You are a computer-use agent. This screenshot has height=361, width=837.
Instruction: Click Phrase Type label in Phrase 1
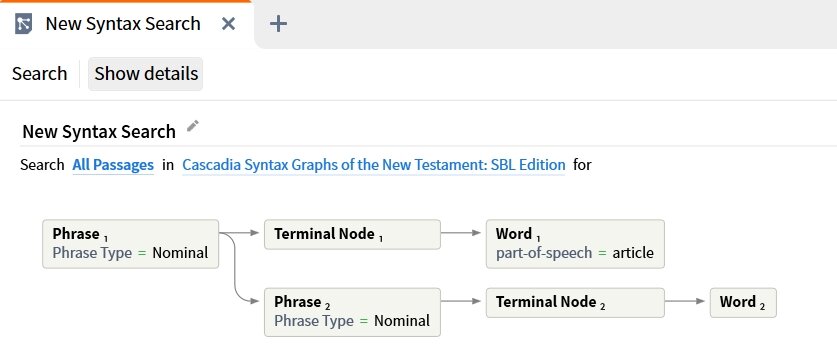coord(92,253)
